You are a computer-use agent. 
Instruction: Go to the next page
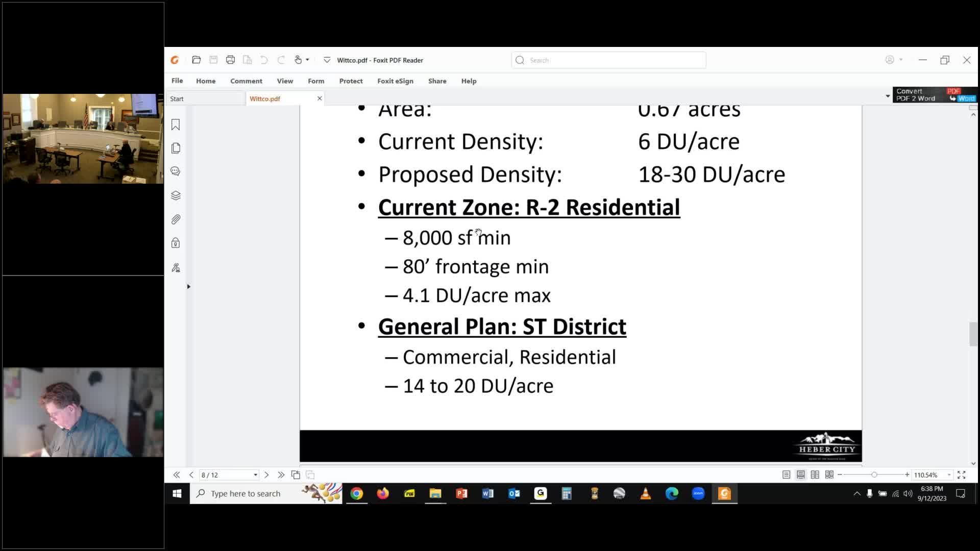pos(266,474)
